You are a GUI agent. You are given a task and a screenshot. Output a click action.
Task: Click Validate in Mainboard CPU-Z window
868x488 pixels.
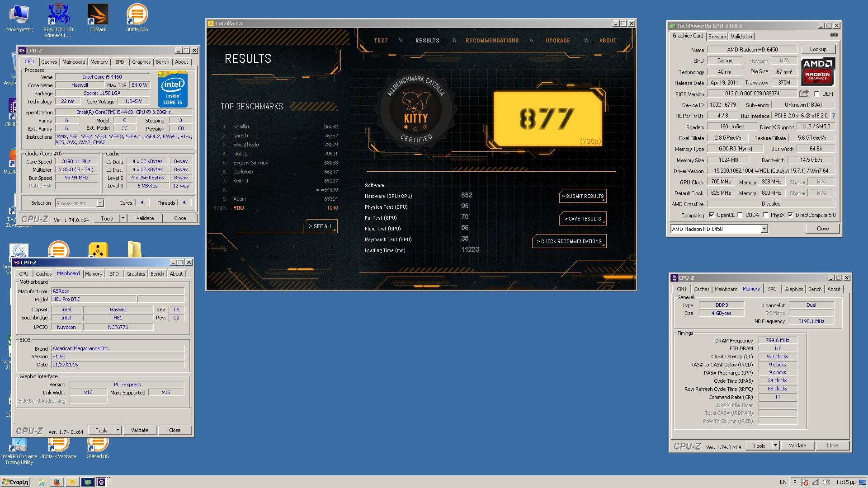point(140,430)
